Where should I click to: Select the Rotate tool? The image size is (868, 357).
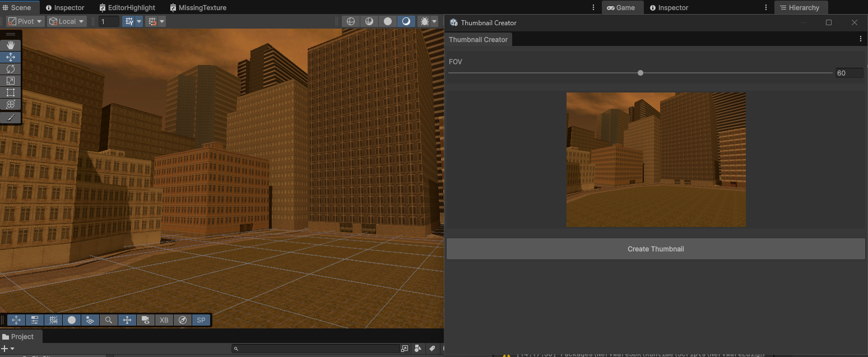tap(11, 69)
